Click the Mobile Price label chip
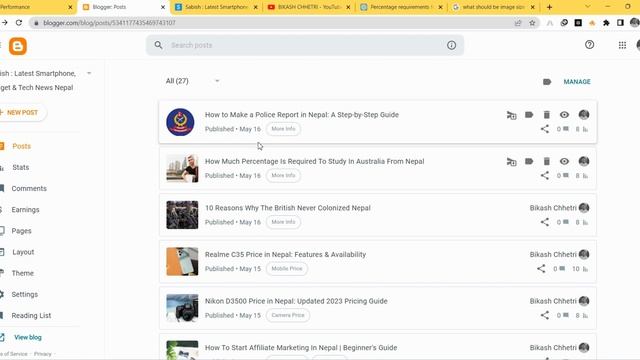This screenshot has height=360, width=640. pos(287,269)
